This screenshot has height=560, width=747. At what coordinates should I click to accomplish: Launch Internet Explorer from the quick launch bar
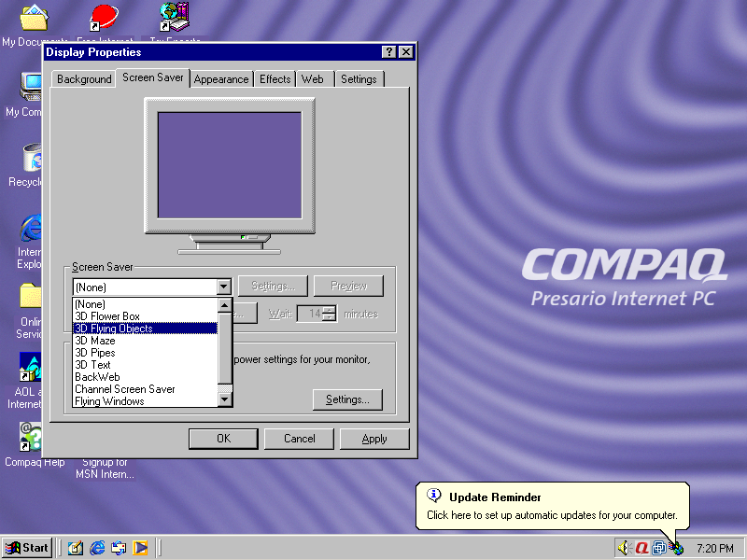pos(97,548)
